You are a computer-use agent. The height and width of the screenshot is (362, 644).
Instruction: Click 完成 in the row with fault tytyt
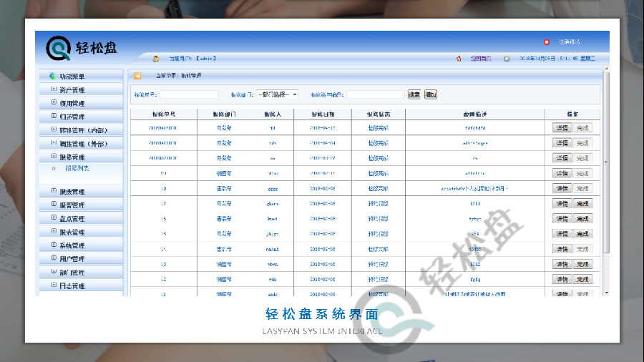[582, 219]
